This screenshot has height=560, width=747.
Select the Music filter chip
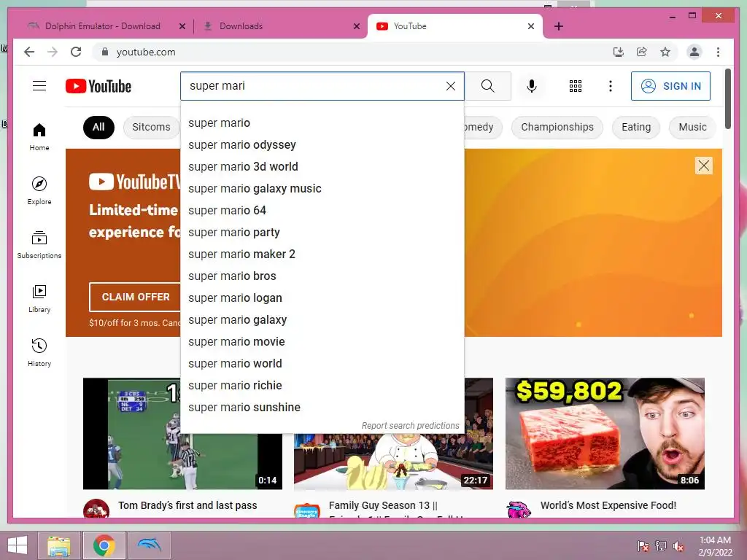click(692, 127)
